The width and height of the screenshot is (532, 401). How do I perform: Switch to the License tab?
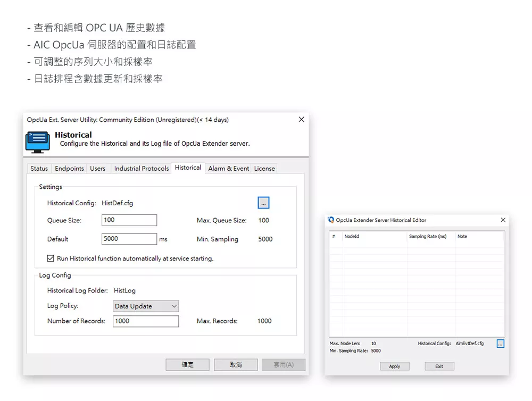tap(264, 169)
